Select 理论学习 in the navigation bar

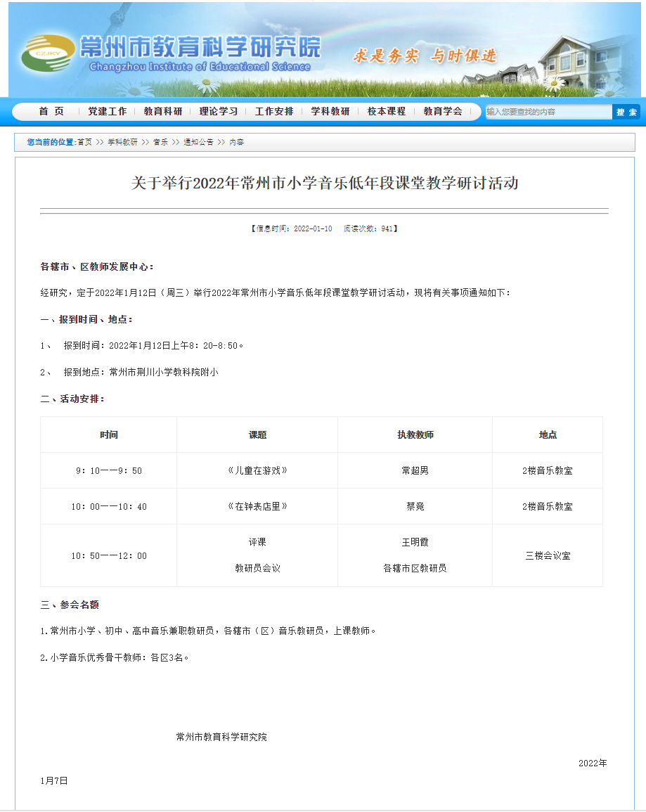[219, 111]
